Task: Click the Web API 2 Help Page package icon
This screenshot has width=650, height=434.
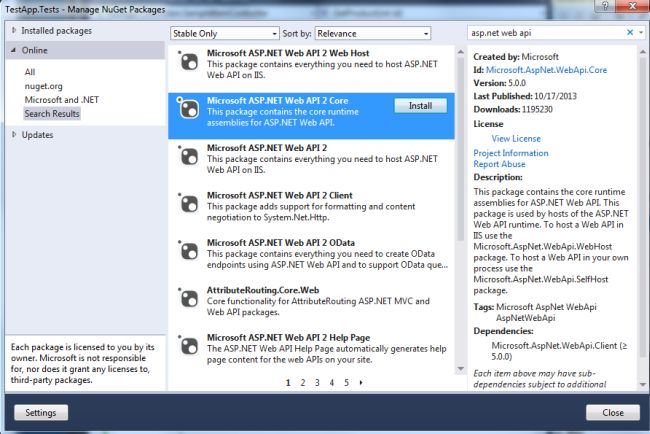Action: tap(189, 347)
